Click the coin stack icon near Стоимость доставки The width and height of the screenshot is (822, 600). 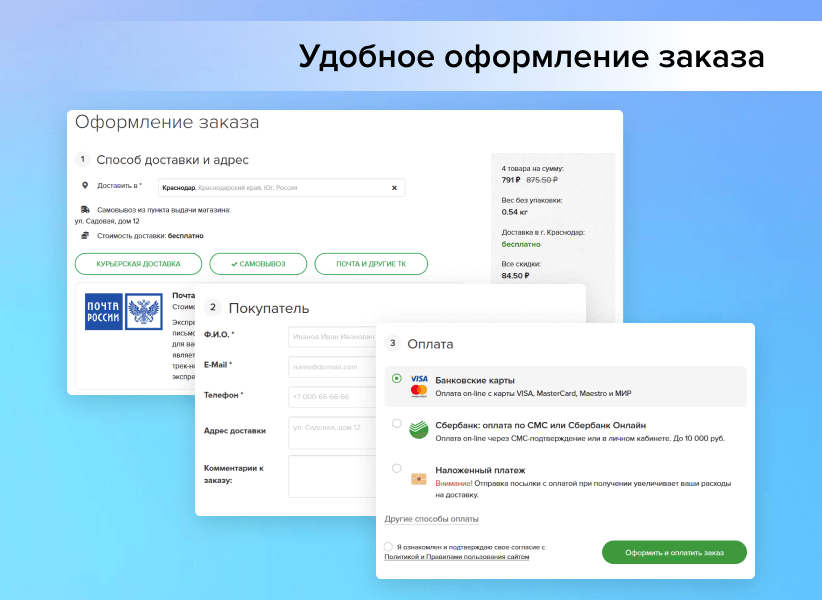pyautogui.click(x=85, y=235)
